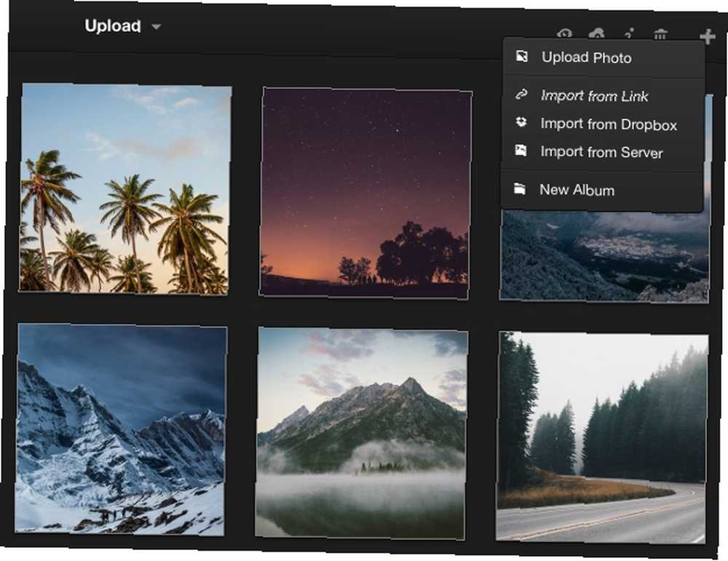Select Import from Dropbox menu entry
Screen dimensions: 728x561
pos(604,124)
